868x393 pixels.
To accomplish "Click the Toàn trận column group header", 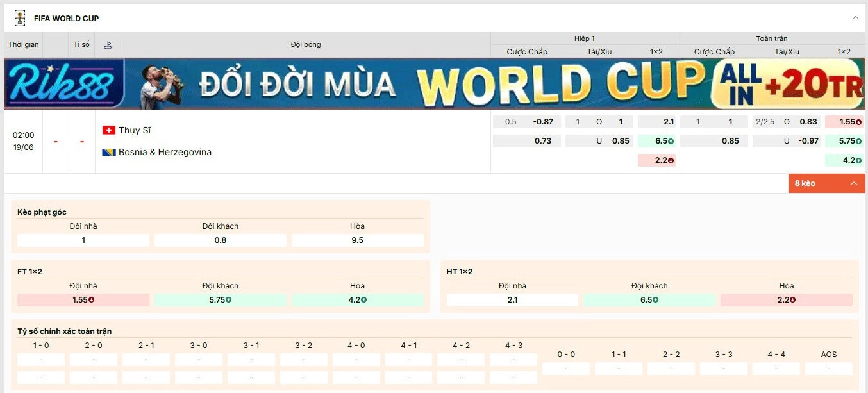I will pyautogui.click(x=772, y=38).
